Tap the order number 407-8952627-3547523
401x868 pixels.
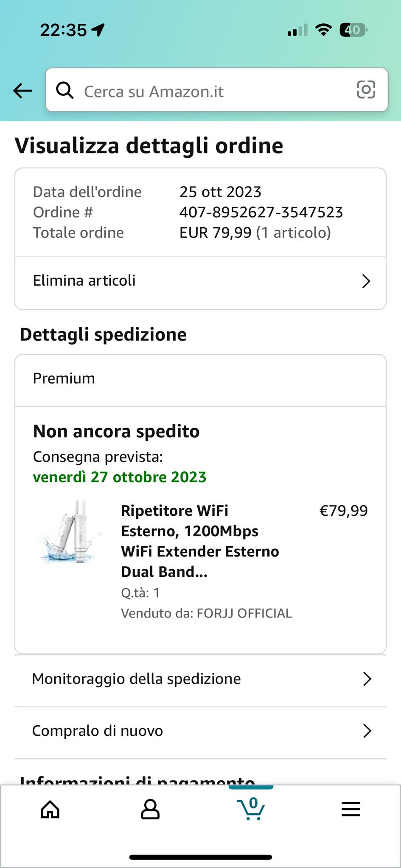[x=261, y=212]
